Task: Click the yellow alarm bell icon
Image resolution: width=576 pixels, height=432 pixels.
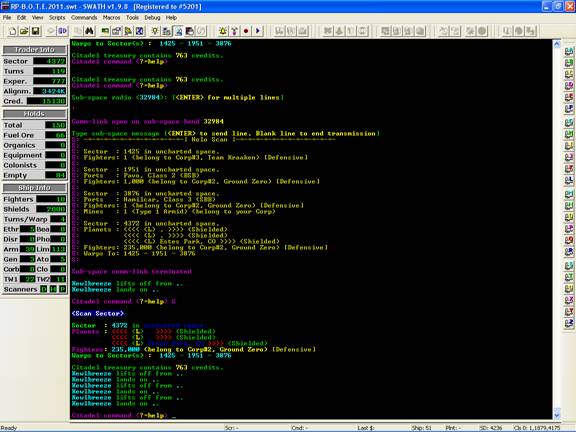Action: click(223, 31)
